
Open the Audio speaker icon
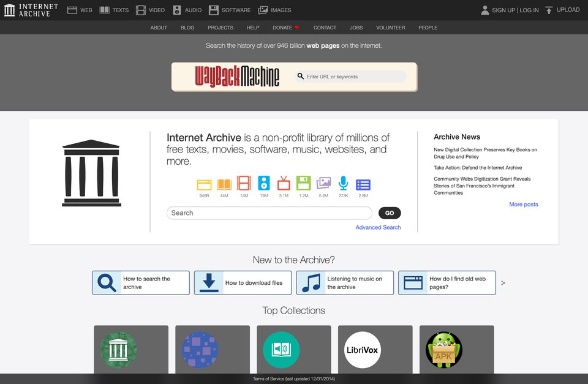click(x=177, y=10)
